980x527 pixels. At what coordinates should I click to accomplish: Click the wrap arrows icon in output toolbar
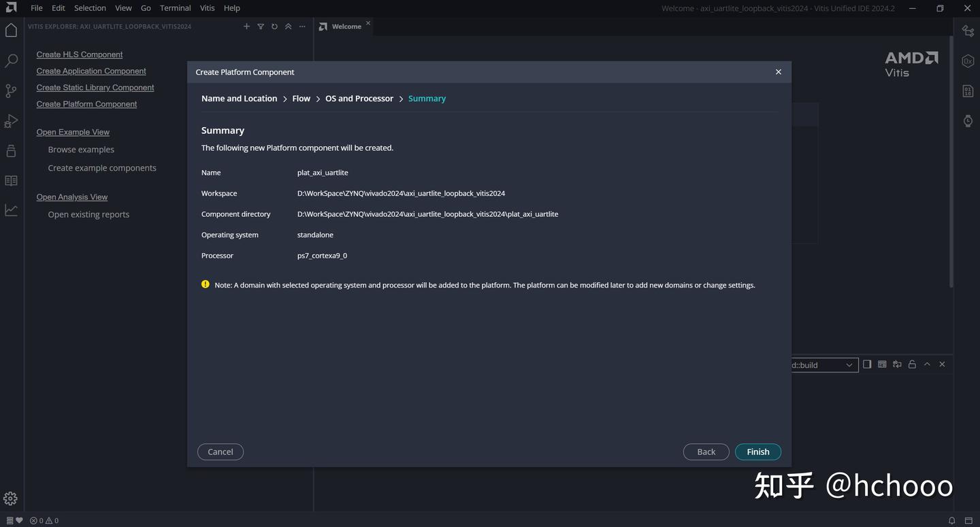click(897, 364)
